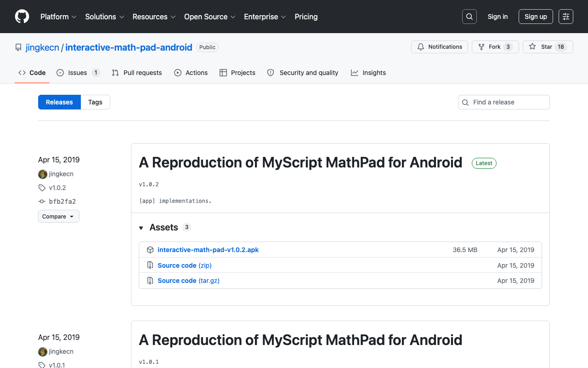This screenshot has width=588, height=368.
Task: Click the magnifier icon in Find a release
Action: click(465, 102)
